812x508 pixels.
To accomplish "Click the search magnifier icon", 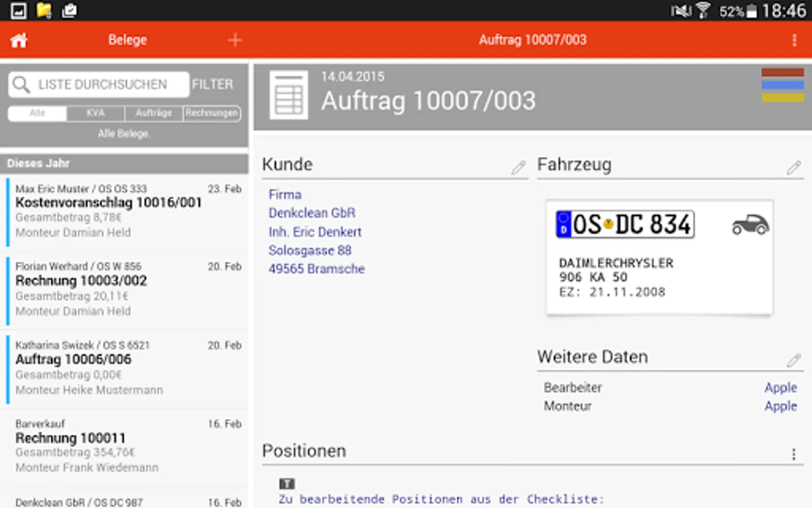I will [21, 85].
